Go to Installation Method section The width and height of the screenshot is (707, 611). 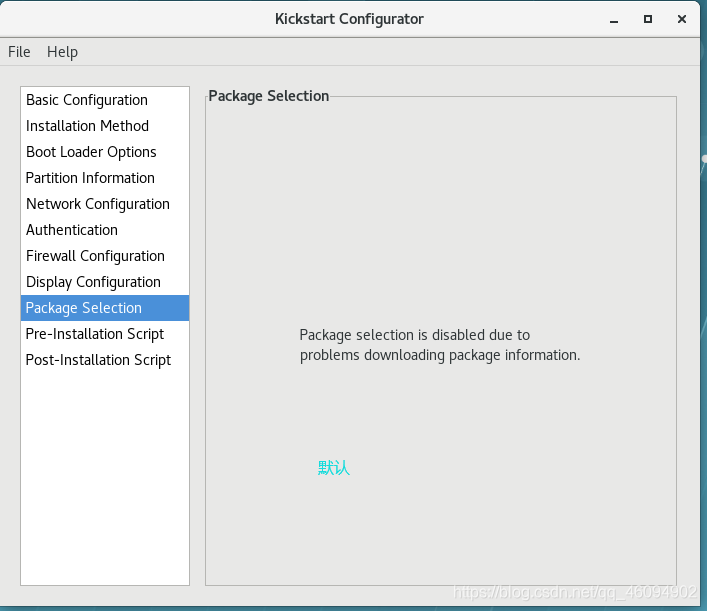[x=105, y=126]
